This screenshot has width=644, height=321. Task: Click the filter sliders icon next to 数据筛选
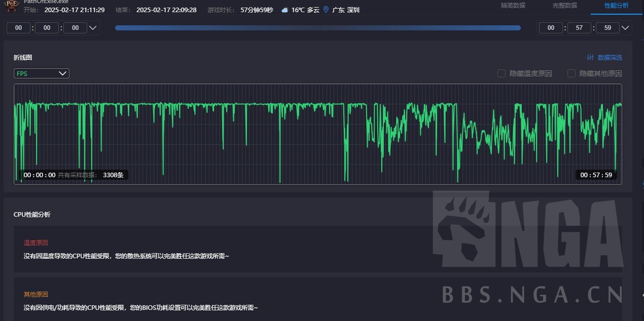tap(590, 57)
